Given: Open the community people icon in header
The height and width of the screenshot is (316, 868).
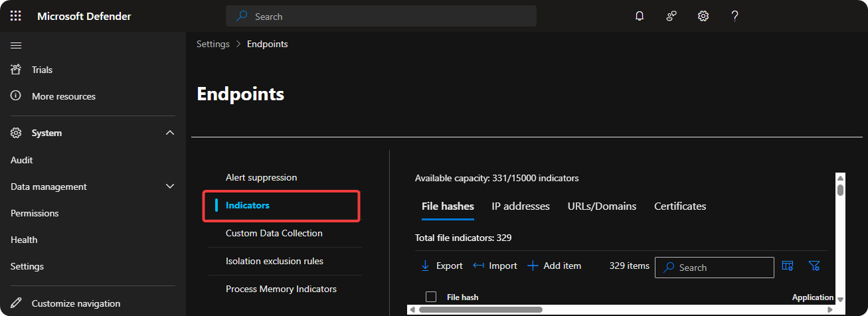Looking at the screenshot, I should pyautogui.click(x=671, y=16).
